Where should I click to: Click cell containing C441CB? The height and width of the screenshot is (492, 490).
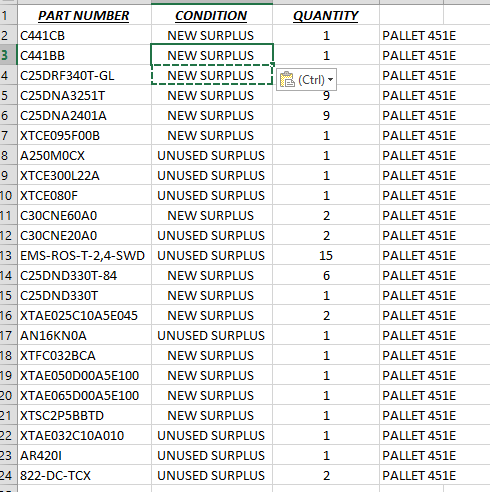tap(84, 35)
